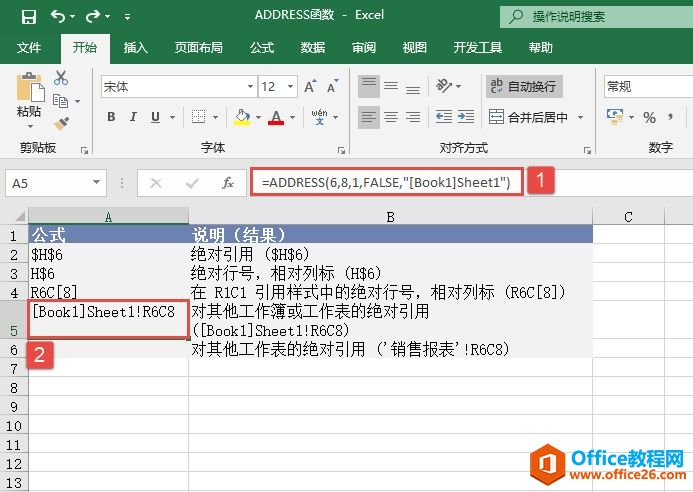
Task: Open the font color dropdown arrow
Action: click(293, 117)
